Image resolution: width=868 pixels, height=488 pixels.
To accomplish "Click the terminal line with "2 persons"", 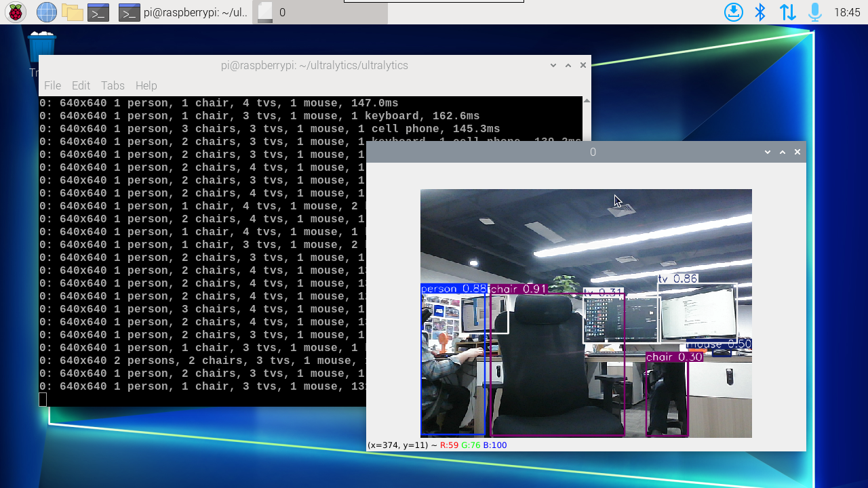I will (x=203, y=361).
